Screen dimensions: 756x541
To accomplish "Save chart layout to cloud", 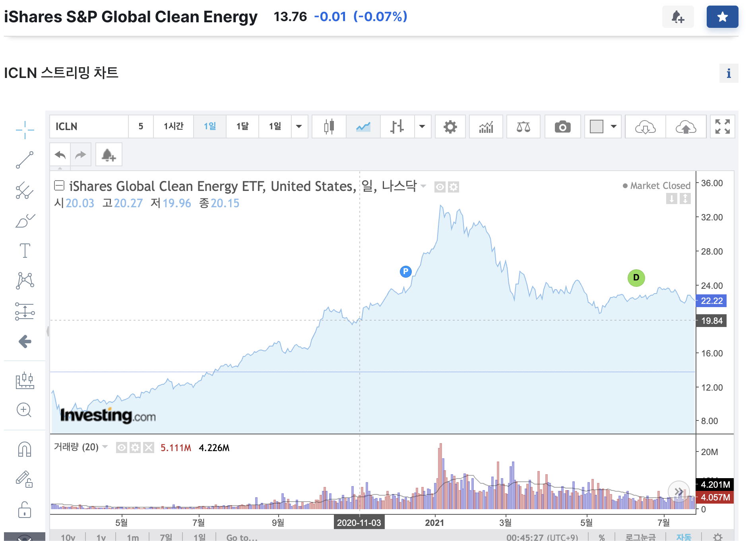I will coord(686,126).
